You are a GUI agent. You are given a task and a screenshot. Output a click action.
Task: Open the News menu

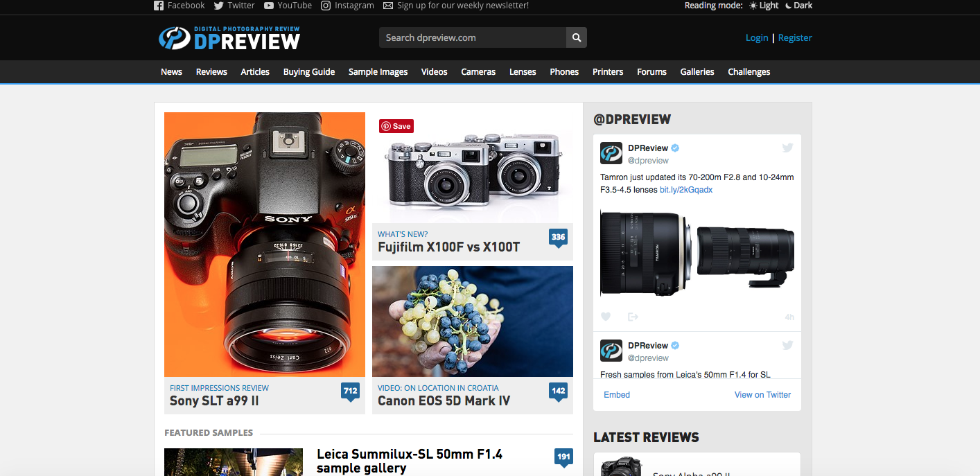tap(171, 72)
